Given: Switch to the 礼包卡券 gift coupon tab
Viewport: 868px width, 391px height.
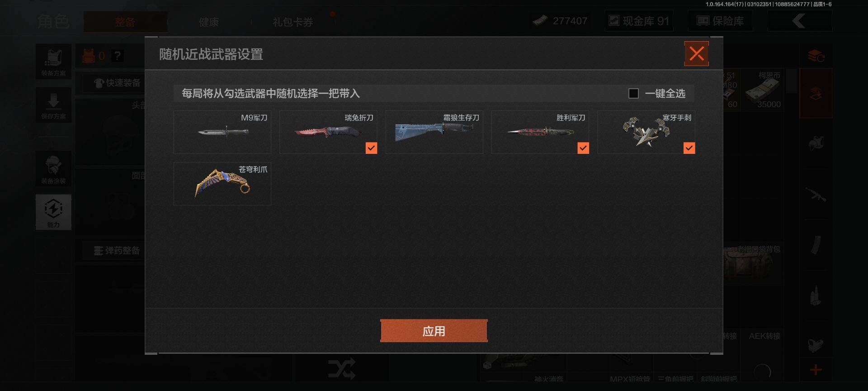Looking at the screenshot, I should (x=293, y=22).
